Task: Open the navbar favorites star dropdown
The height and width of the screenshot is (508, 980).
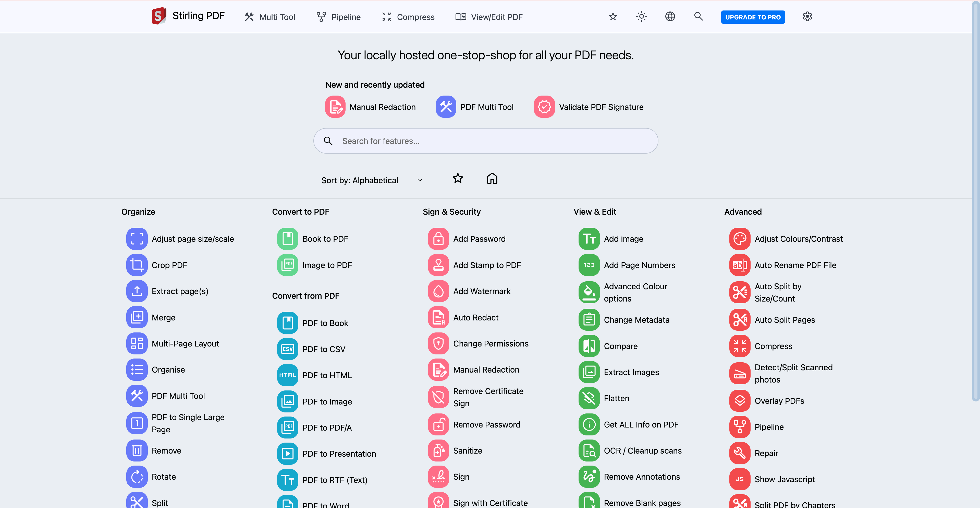Action: tap(613, 17)
